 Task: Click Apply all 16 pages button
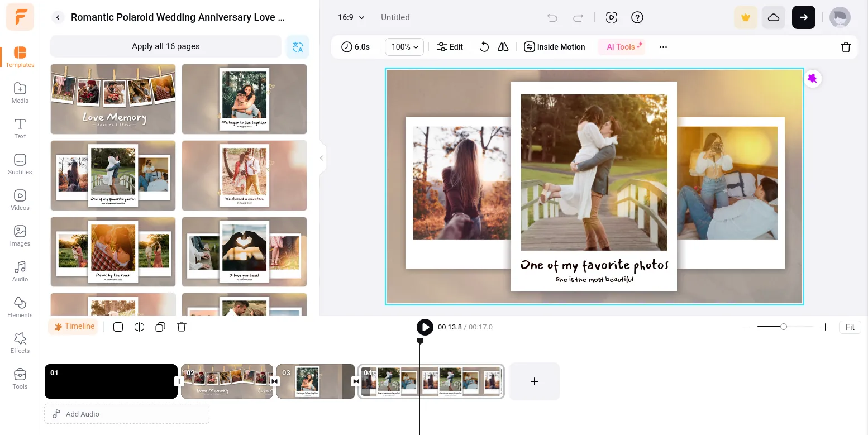[166, 46]
